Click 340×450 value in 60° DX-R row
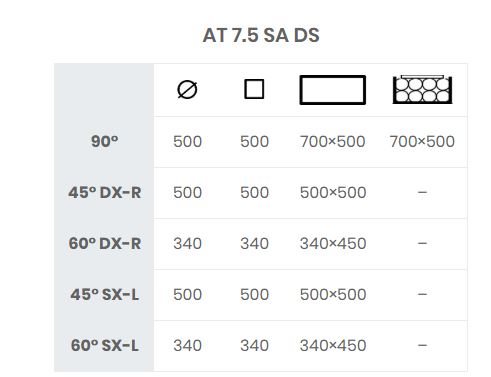This screenshot has height=377, width=491. [x=333, y=243]
